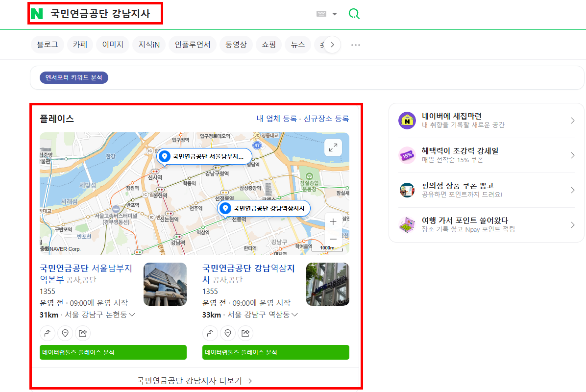This screenshot has width=586, height=392.
Task: Open the 지식iN tab
Action: tap(149, 45)
